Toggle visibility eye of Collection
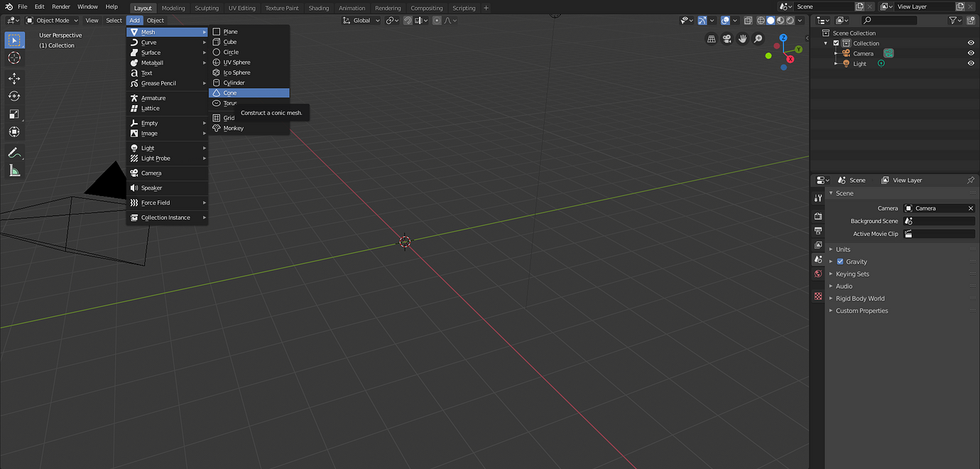The height and width of the screenshot is (469, 980). click(971, 43)
